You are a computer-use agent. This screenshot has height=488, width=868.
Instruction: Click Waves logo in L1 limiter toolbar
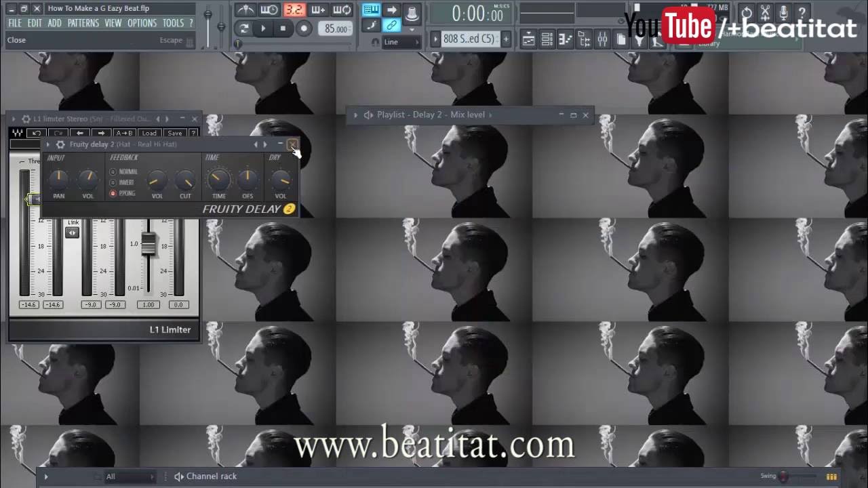click(17, 133)
